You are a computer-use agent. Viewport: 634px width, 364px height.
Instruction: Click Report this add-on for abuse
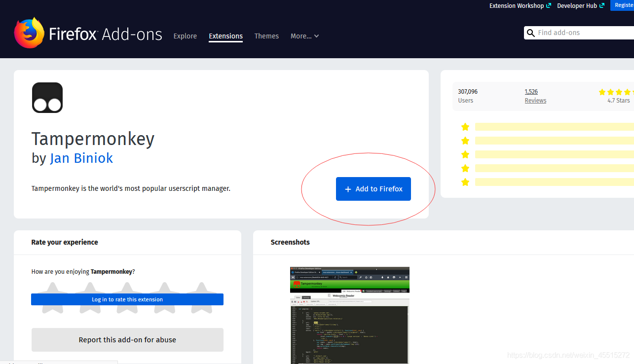pyautogui.click(x=127, y=340)
